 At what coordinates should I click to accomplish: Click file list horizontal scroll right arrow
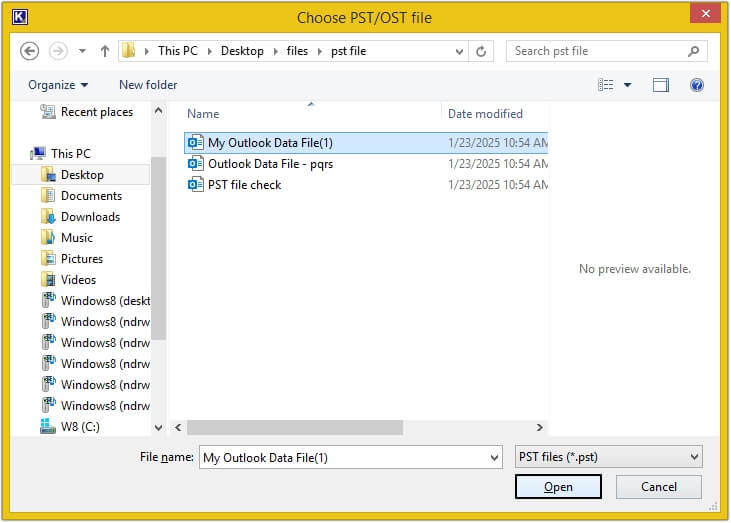(x=539, y=427)
